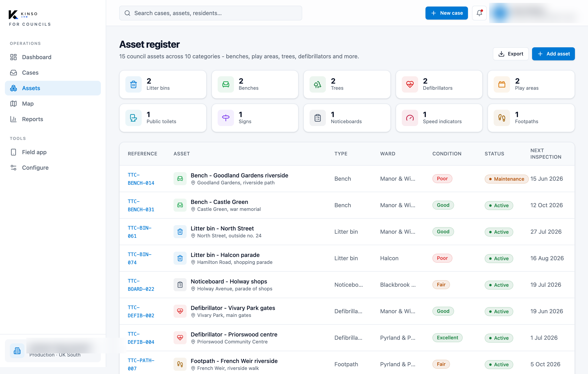Image resolution: width=588 pixels, height=374 pixels.
Task: Select 'Noticeboard - Holway shops' asset name
Action: (229, 281)
